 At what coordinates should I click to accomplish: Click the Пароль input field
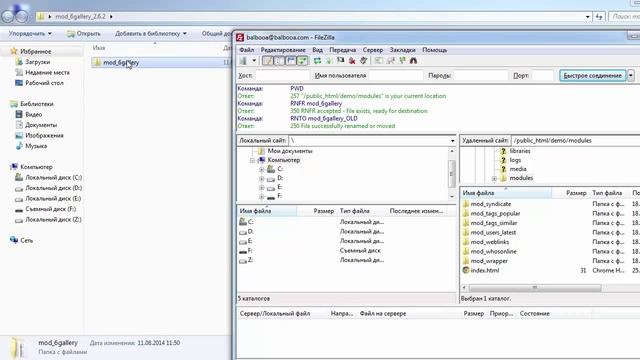click(481, 76)
